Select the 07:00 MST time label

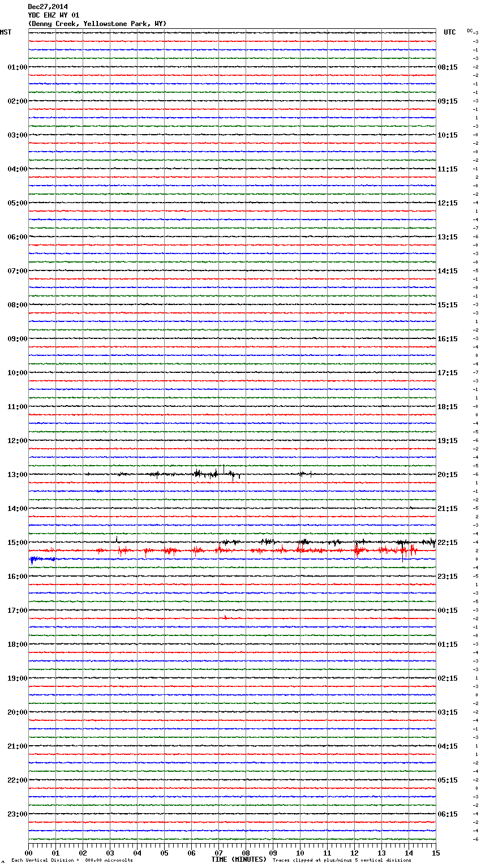(18, 271)
